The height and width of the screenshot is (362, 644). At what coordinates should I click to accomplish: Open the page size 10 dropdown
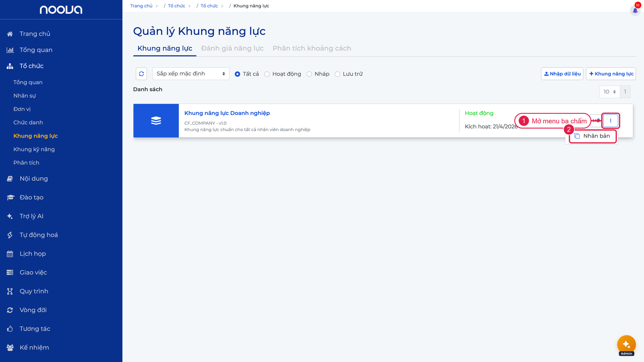[610, 92]
